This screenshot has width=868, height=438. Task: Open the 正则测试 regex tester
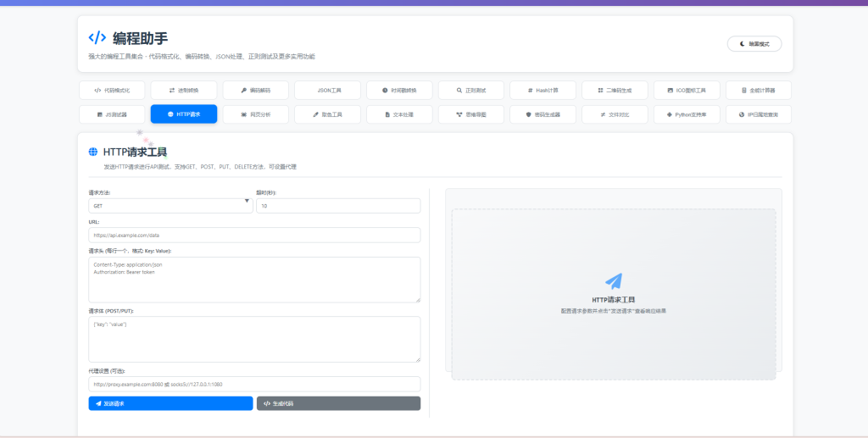click(x=471, y=90)
